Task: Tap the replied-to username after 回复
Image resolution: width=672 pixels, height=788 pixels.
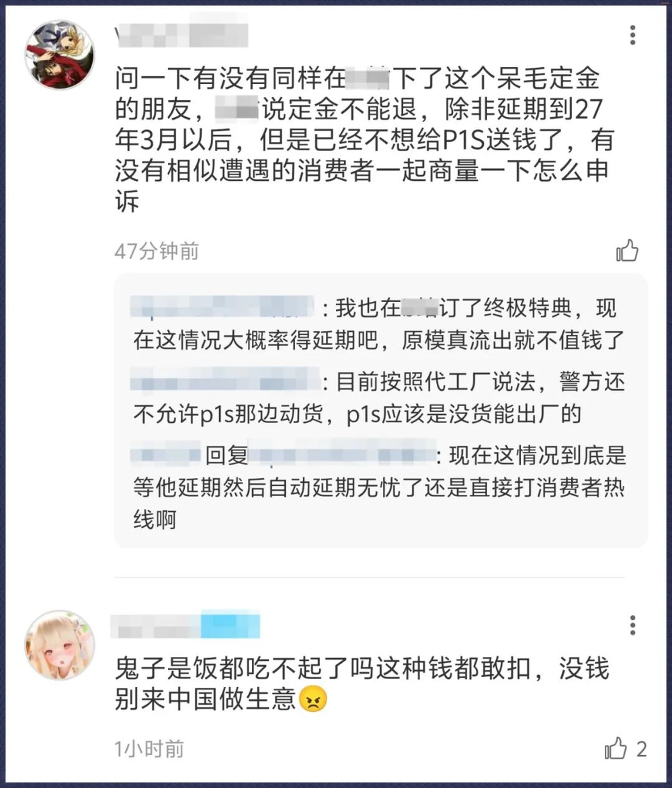Action: pos(341,455)
